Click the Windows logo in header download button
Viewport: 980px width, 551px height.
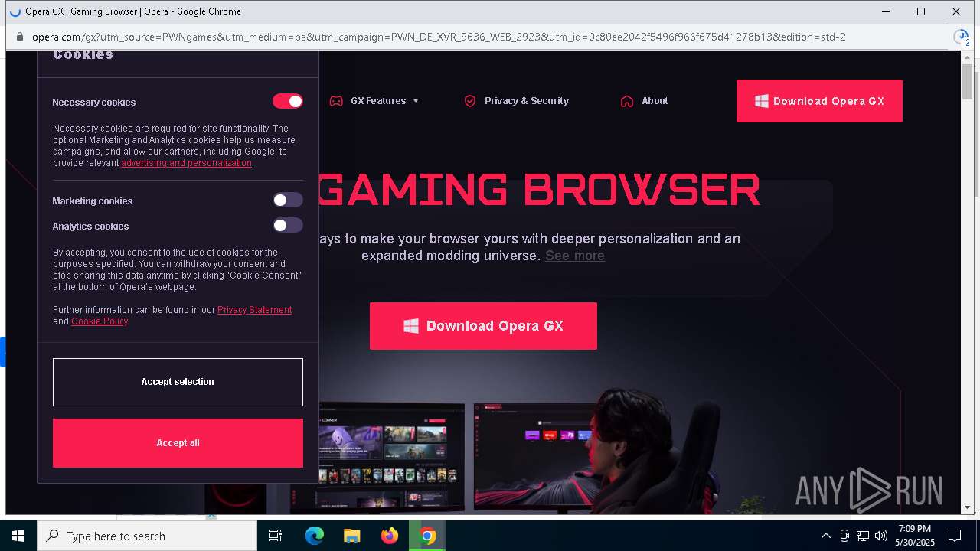(x=762, y=101)
